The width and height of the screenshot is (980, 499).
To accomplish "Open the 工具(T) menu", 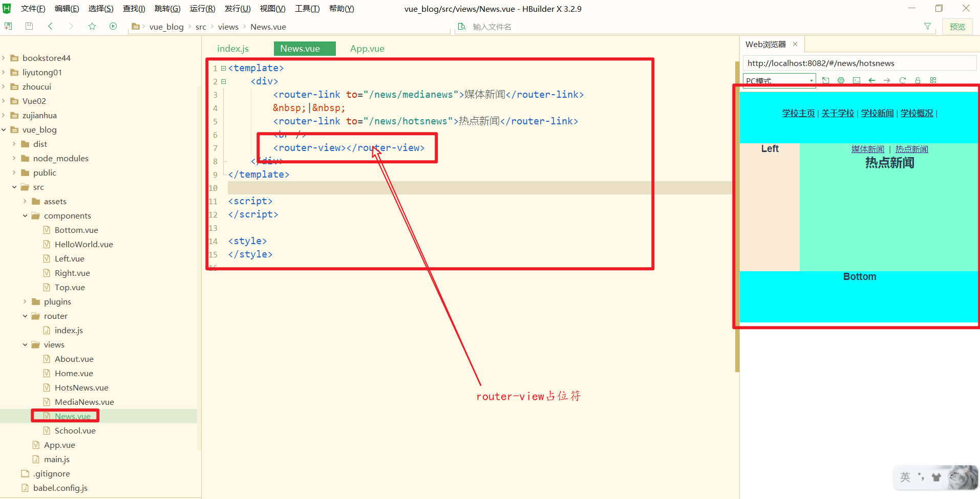I will (307, 9).
